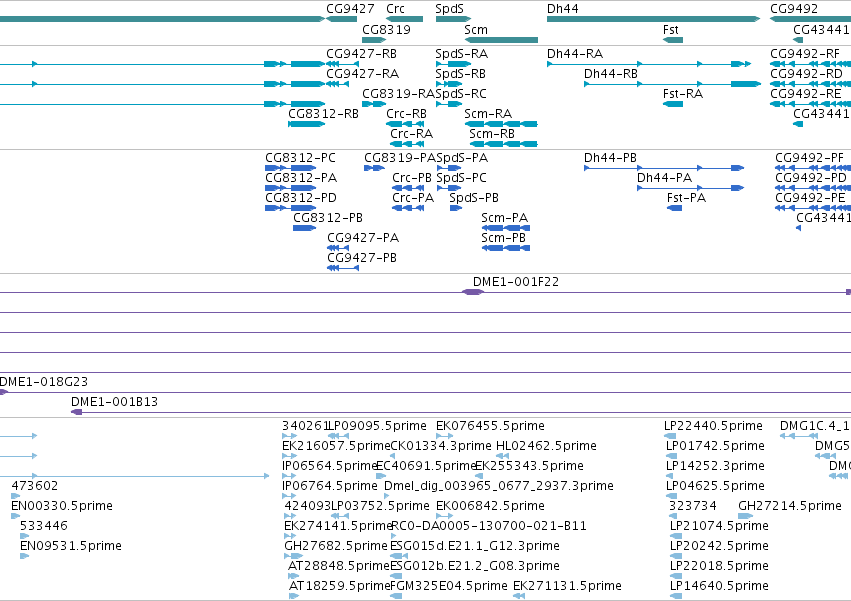
Task: Click the Fst gene label
Action: (x=671, y=29)
